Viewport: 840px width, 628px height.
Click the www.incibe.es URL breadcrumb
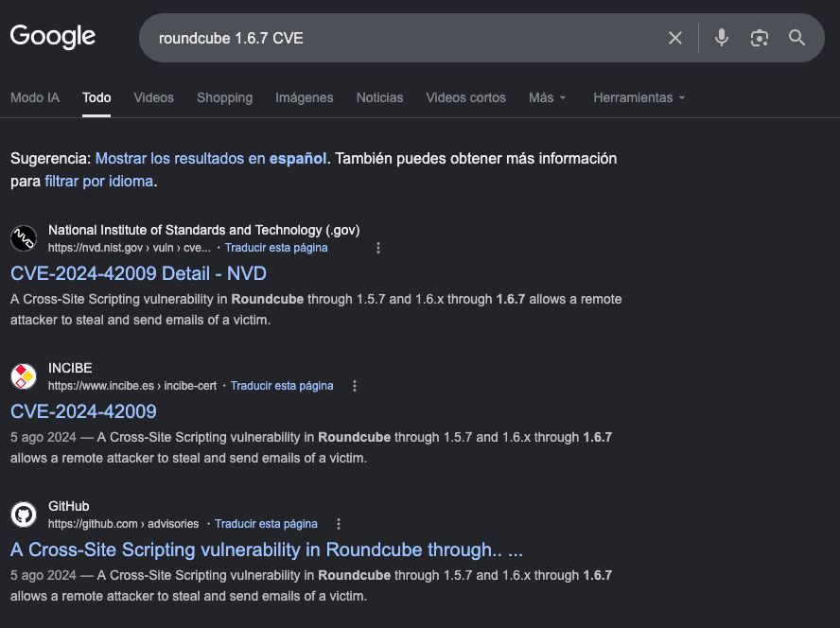tap(132, 386)
